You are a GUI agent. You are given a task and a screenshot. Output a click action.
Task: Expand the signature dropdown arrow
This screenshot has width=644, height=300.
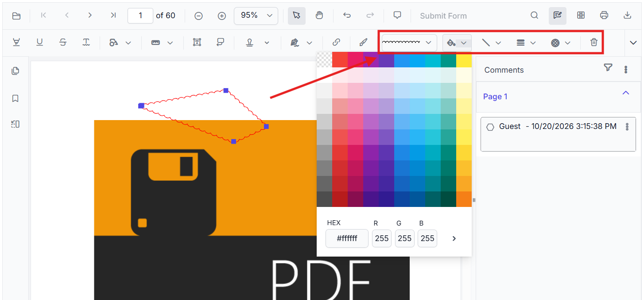(309, 43)
